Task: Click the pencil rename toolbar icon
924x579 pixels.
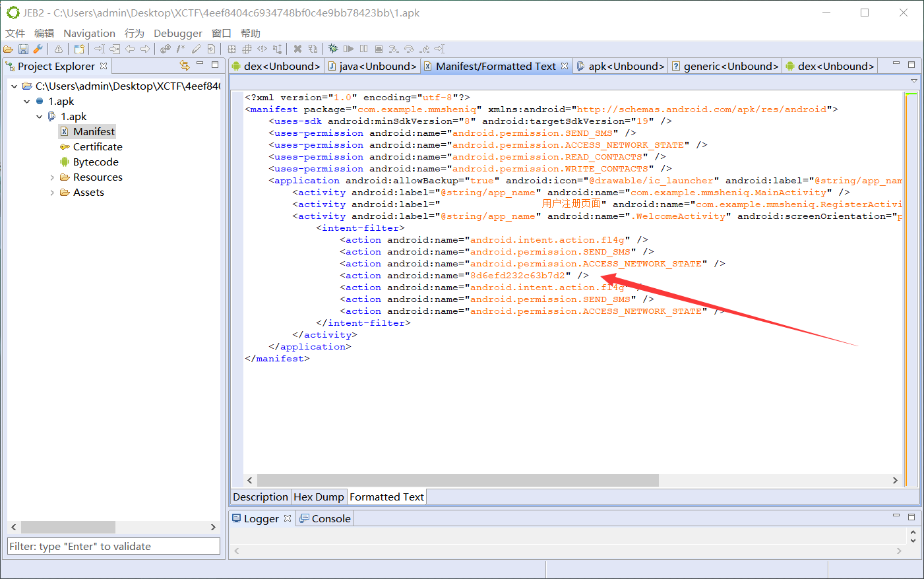Action: pyautogui.click(x=196, y=49)
